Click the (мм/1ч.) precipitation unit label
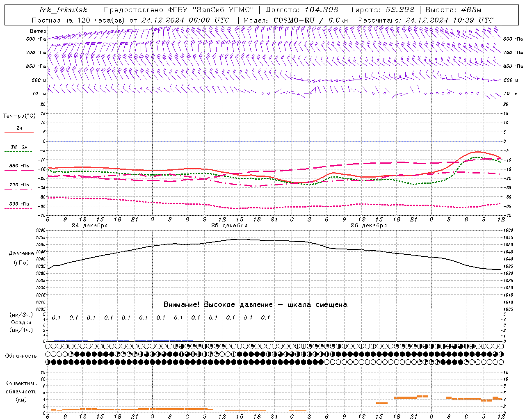 click(x=21, y=330)
